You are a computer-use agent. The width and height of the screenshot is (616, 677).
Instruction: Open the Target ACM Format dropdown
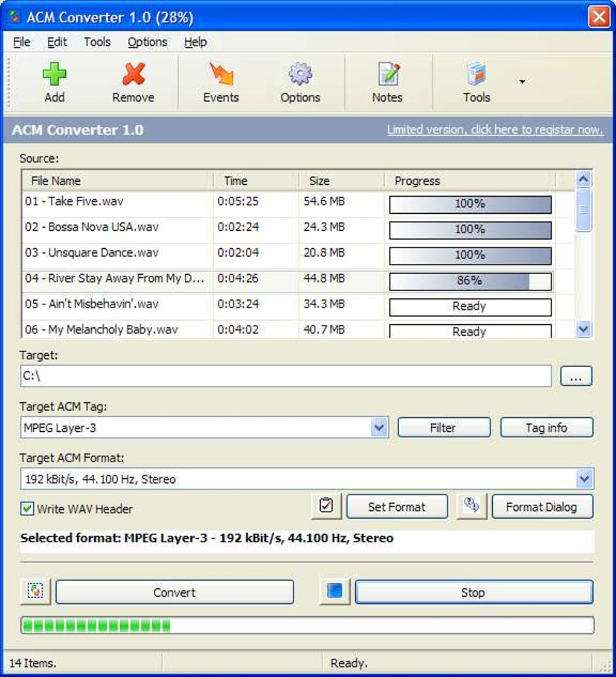(x=583, y=478)
